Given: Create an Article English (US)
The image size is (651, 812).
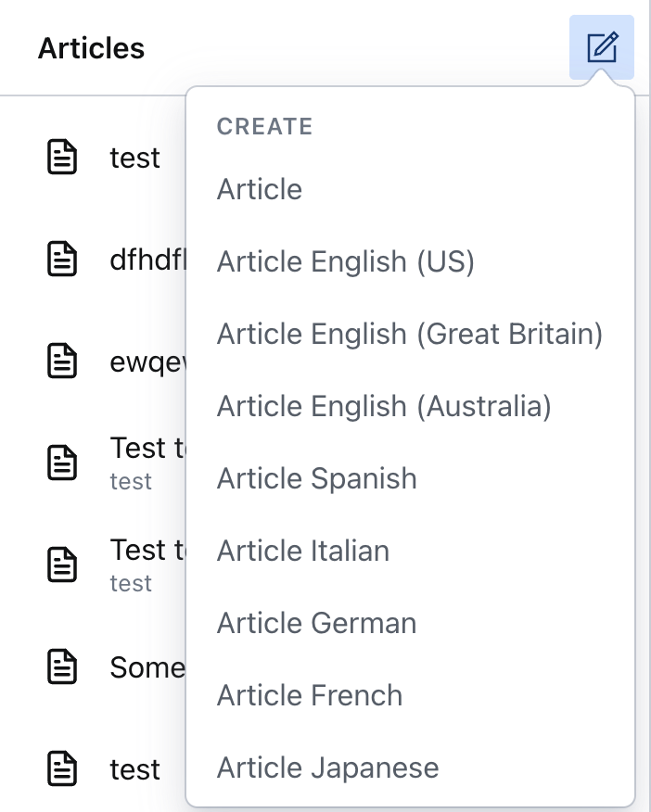Looking at the screenshot, I should tap(346, 261).
